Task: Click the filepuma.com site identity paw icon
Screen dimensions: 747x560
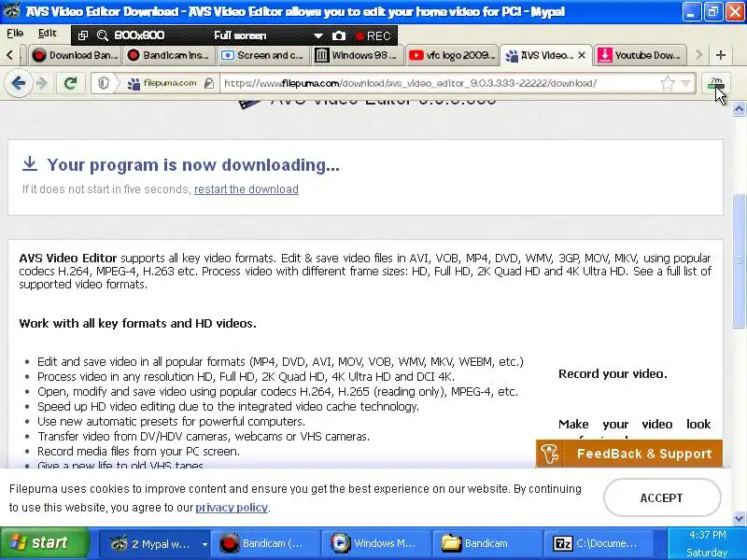Action: pyautogui.click(x=134, y=84)
